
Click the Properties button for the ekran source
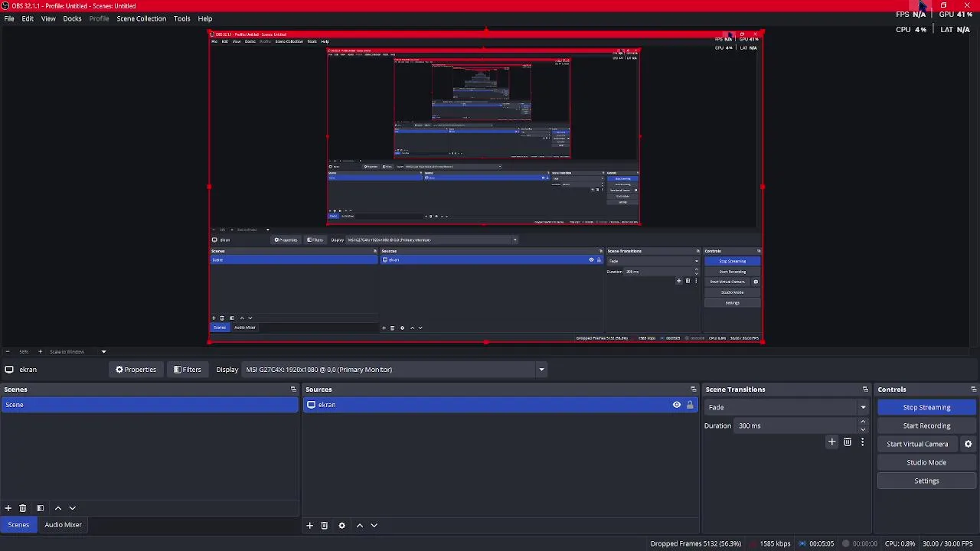[136, 370]
